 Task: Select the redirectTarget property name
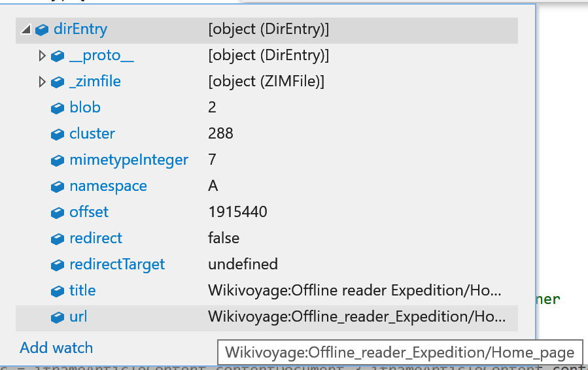117,265
